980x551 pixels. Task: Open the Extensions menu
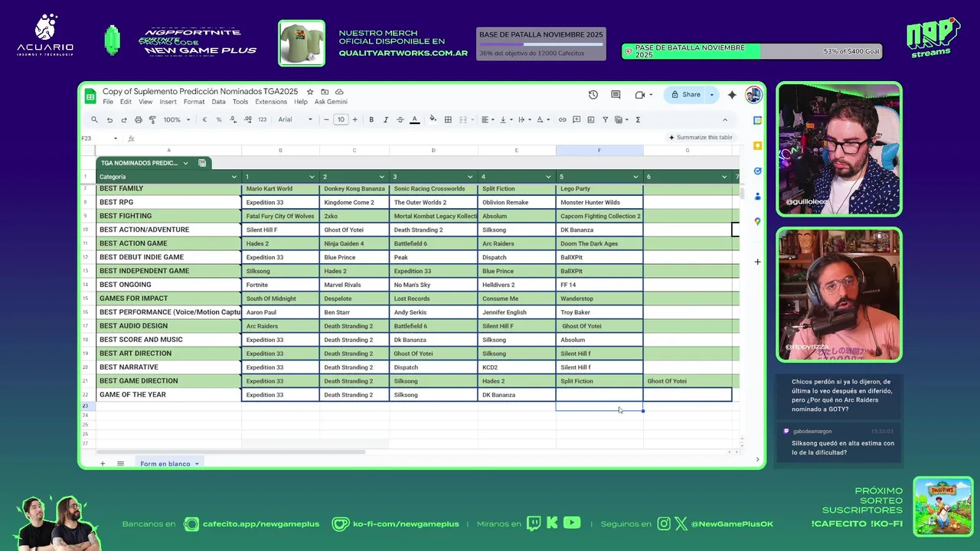click(x=271, y=102)
